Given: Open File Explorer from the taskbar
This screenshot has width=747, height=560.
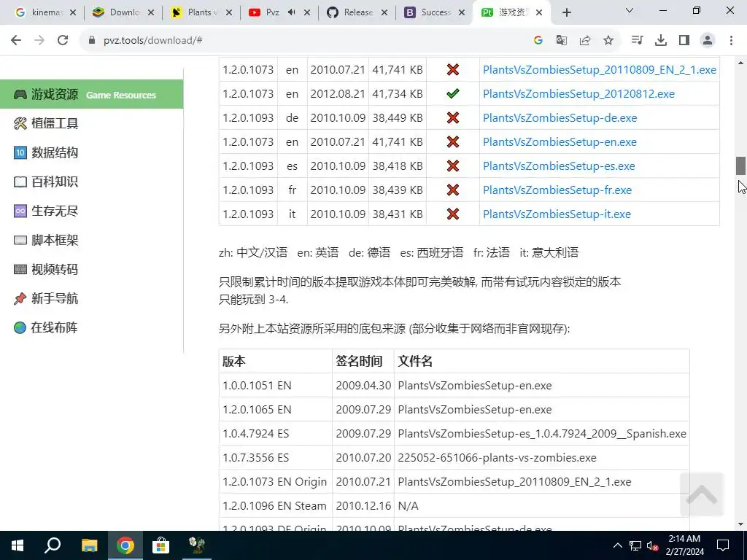Looking at the screenshot, I should point(89,545).
